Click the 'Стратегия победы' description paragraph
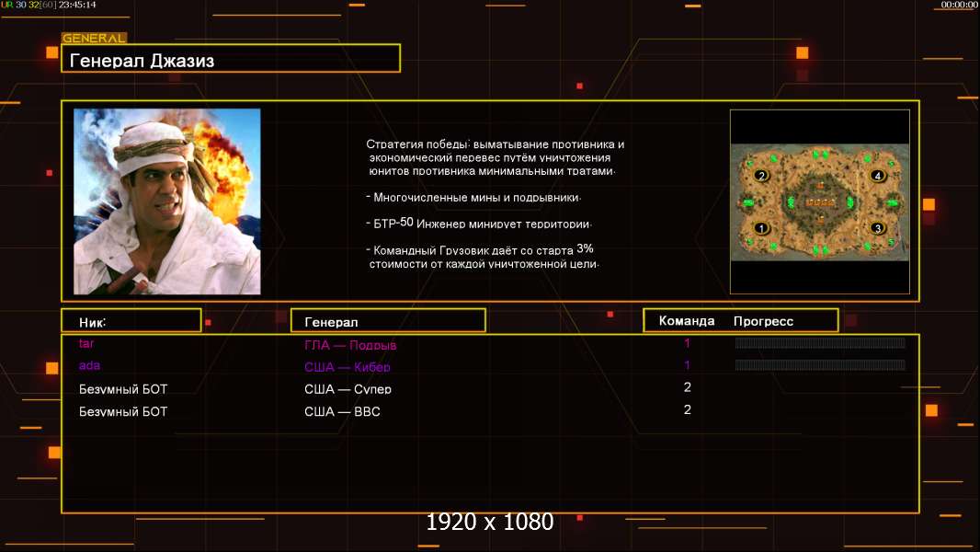This screenshot has width=980, height=552. coord(495,157)
